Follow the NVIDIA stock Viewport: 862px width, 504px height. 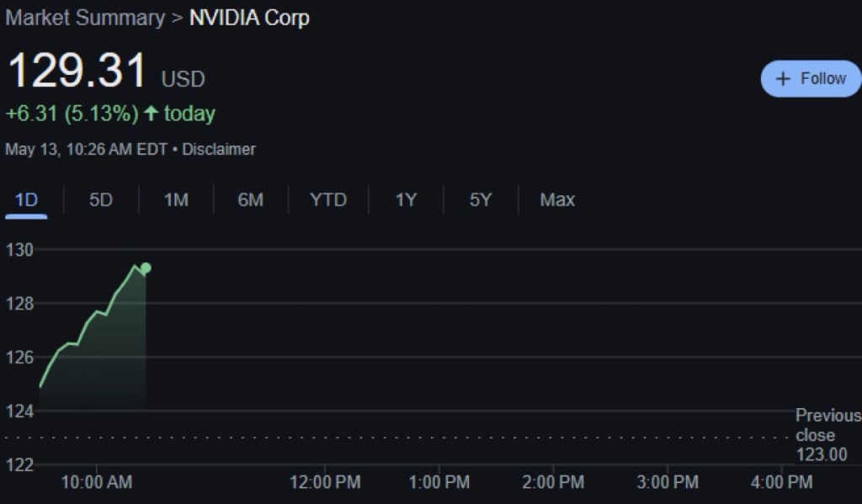[x=811, y=78]
